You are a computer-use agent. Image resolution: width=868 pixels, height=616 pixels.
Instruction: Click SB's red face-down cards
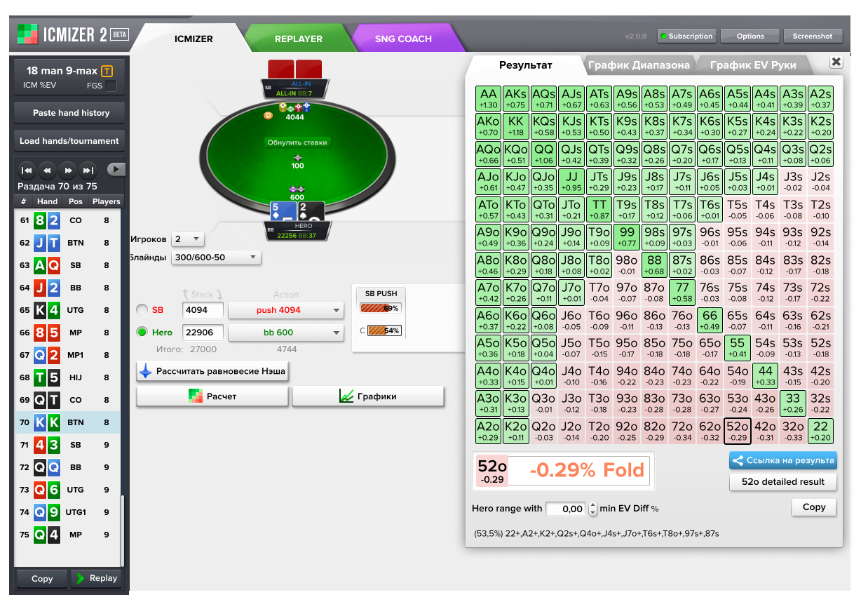pos(294,69)
